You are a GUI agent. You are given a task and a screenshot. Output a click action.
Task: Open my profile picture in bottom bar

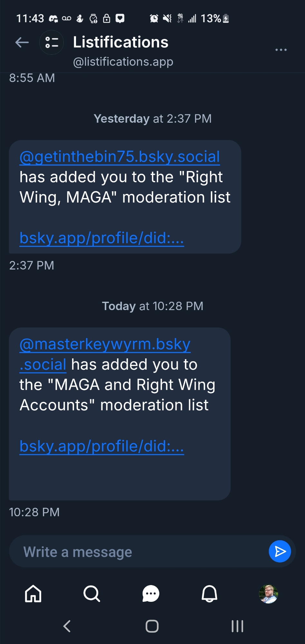point(268,593)
